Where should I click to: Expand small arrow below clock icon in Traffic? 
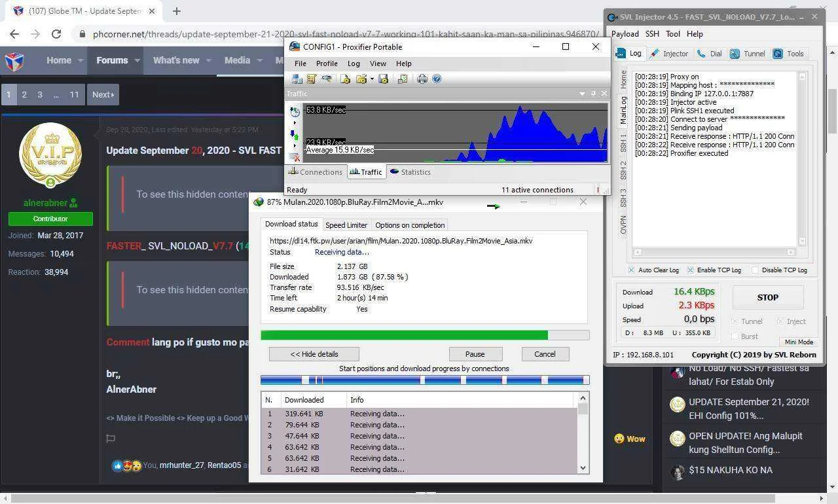click(x=295, y=123)
